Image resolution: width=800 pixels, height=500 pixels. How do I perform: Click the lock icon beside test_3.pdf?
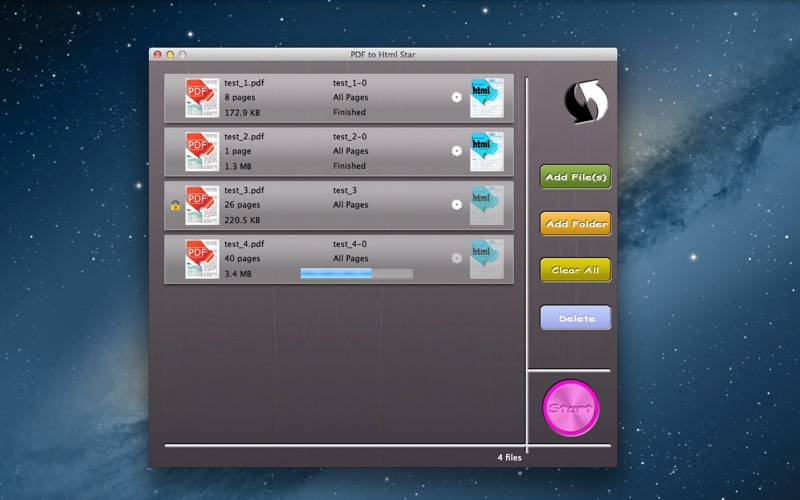click(175, 205)
